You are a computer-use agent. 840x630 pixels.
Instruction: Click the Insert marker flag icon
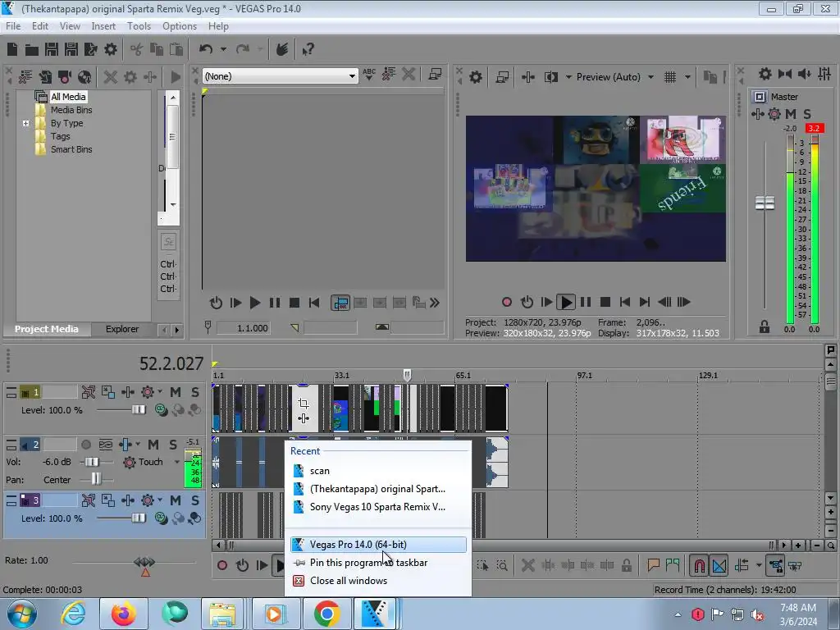point(653,565)
